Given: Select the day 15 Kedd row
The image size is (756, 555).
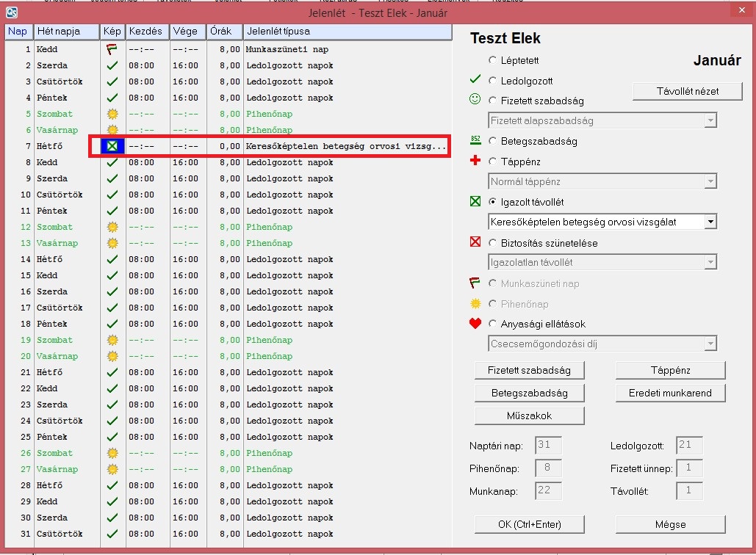Looking at the screenshot, I should pyautogui.click(x=220, y=275).
